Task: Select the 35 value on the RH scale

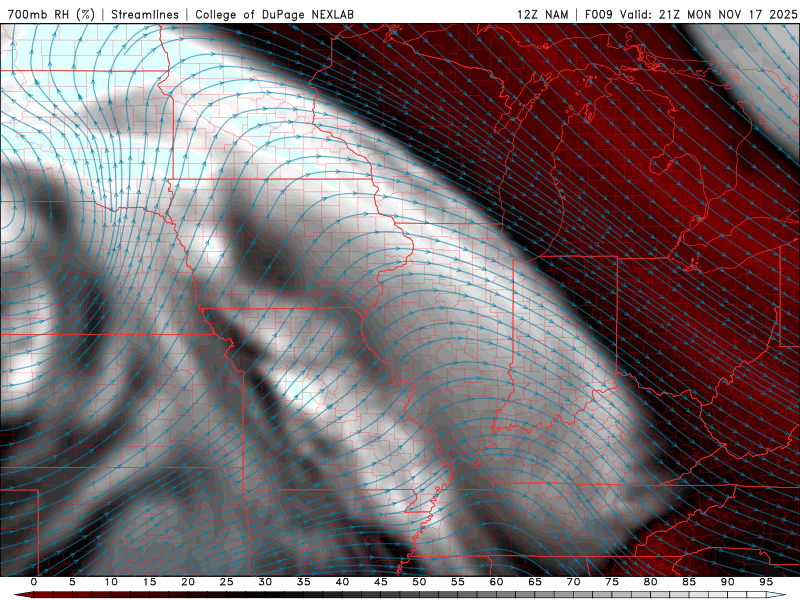Action: pos(304,582)
